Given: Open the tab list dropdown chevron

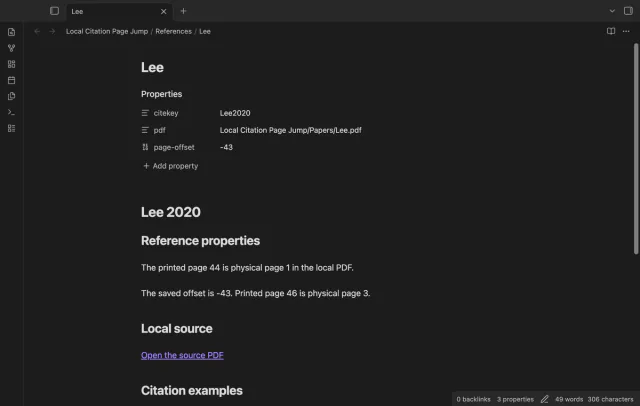Looking at the screenshot, I should click(612, 11).
